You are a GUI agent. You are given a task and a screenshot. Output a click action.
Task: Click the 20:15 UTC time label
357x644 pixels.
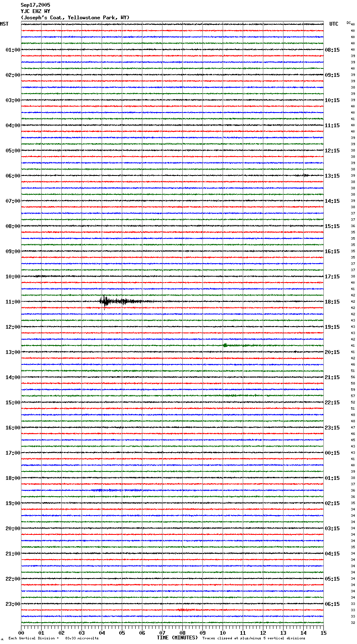click(x=332, y=352)
